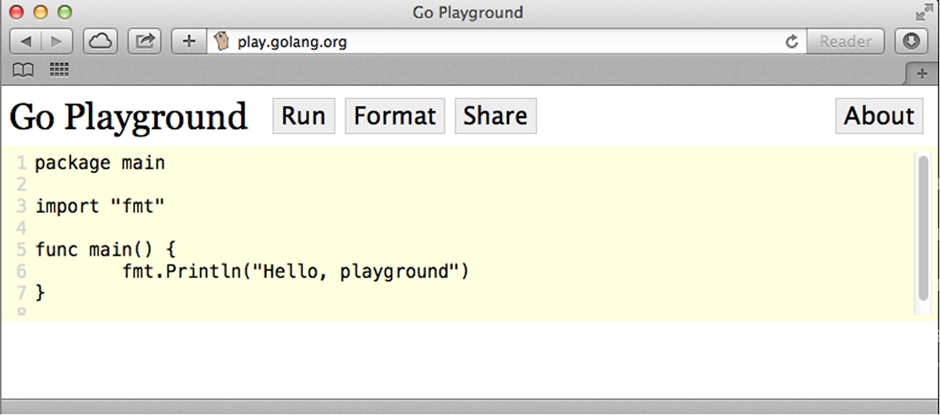Show Top Sites grid icon
Image resolution: width=940 pixels, height=415 pixels.
click(x=59, y=70)
